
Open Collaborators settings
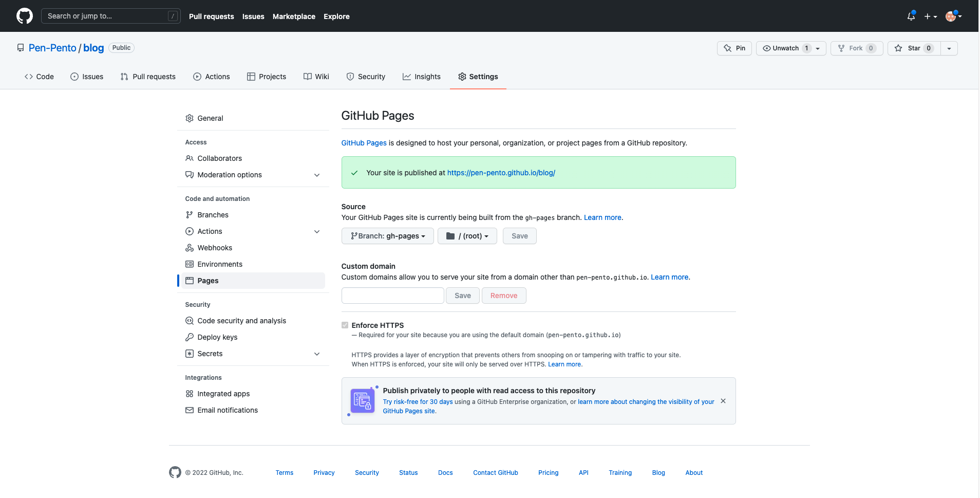[x=253, y=158]
